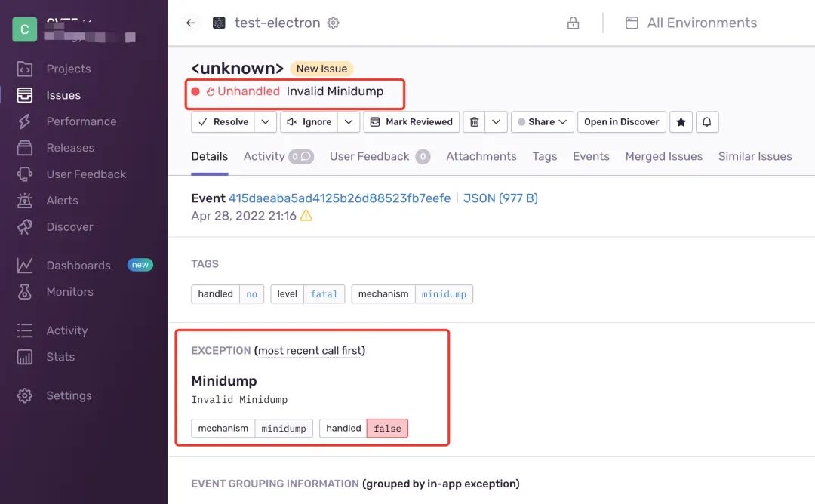The width and height of the screenshot is (815, 504).
Task: Open event ID 415daeaba5ad4125b26d88523fb7eefe link
Action: click(340, 198)
